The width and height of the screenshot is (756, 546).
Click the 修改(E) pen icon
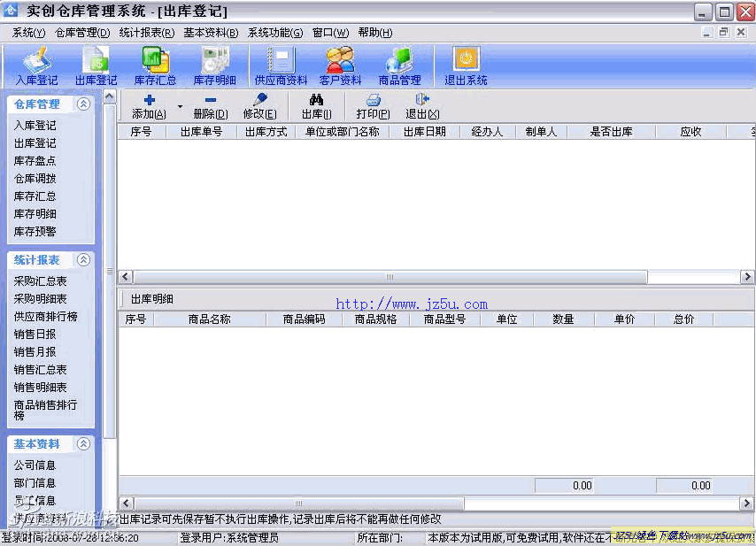tap(260, 100)
